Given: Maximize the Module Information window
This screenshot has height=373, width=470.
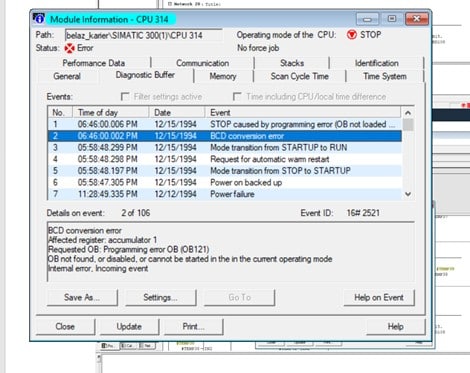Looking at the screenshot, I should (x=392, y=19).
